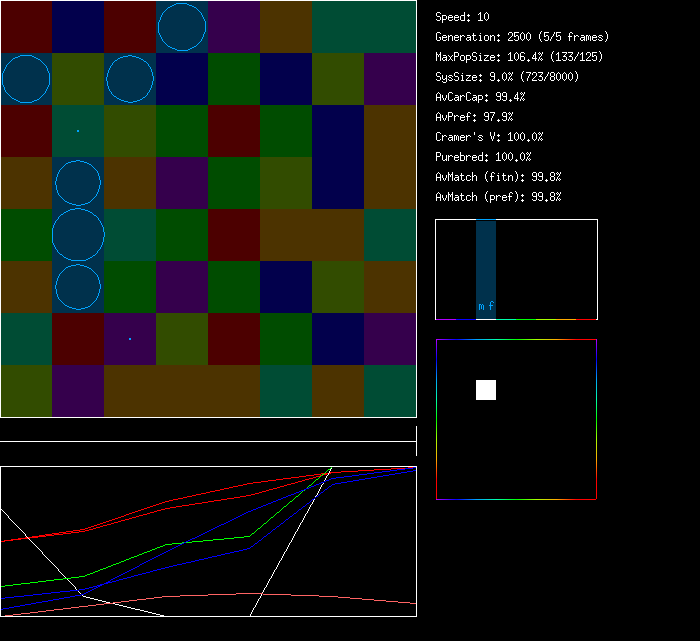This screenshot has width=700, height=641.
Task: Click the AvMatch (pref) value line
Action: tap(498, 197)
